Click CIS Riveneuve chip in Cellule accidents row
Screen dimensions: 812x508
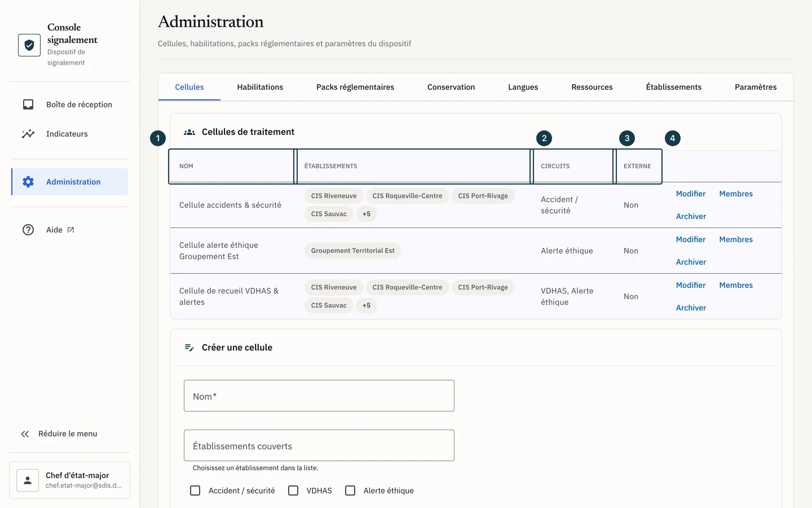334,196
